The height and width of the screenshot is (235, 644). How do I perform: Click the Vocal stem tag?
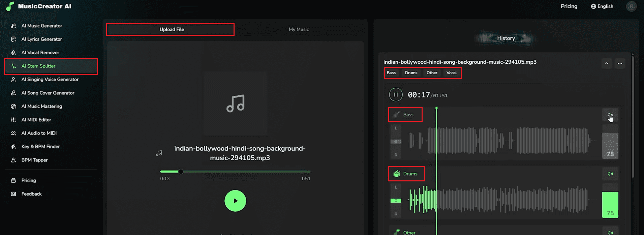(x=452, y=73)
